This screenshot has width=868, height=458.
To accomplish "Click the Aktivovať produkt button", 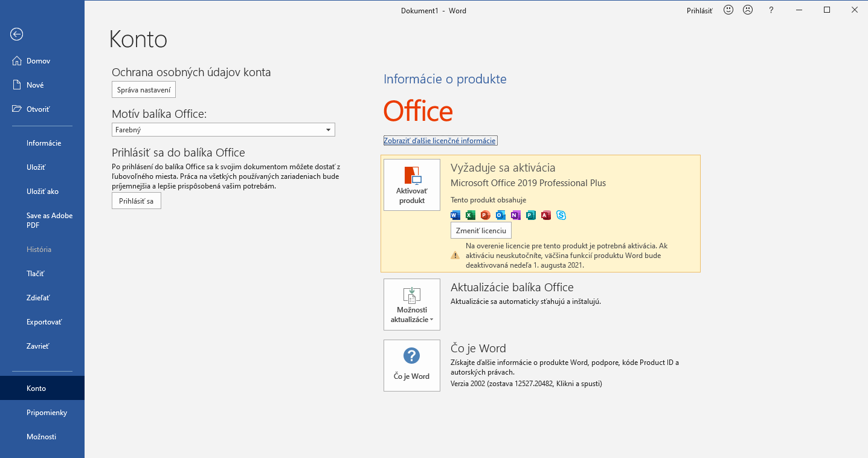I will point(412,185).
